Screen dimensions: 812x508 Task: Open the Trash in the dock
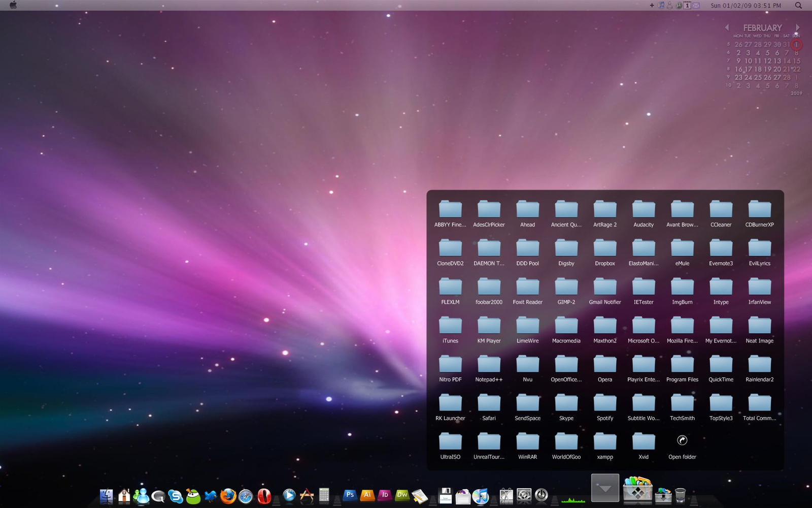tap(681, 495)
